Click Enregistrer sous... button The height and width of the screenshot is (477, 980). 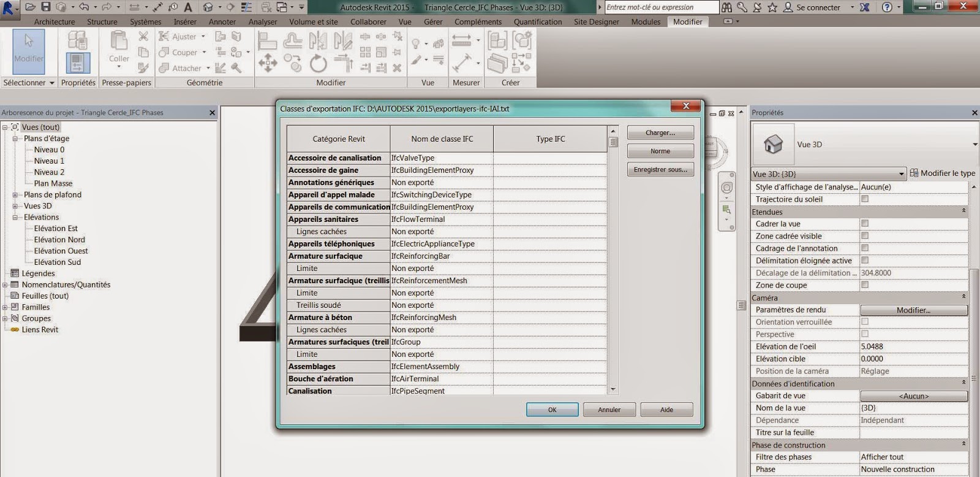click(x=660, y=169)
